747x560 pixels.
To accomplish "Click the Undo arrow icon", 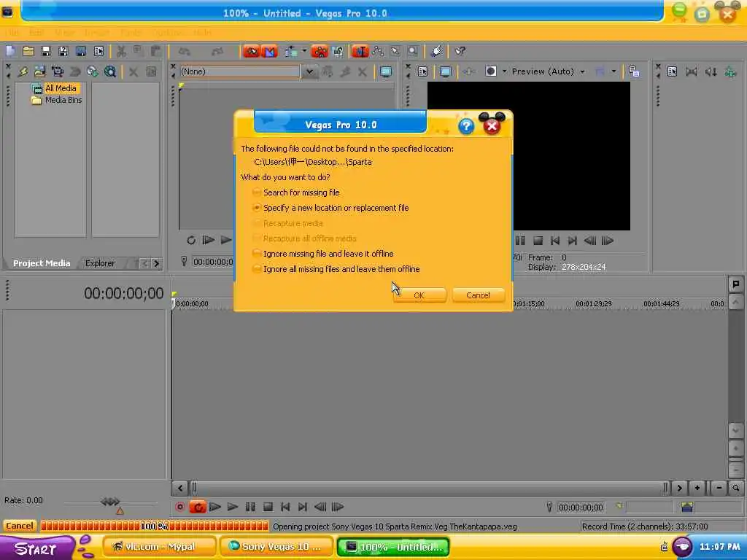I will click(184, 51).
